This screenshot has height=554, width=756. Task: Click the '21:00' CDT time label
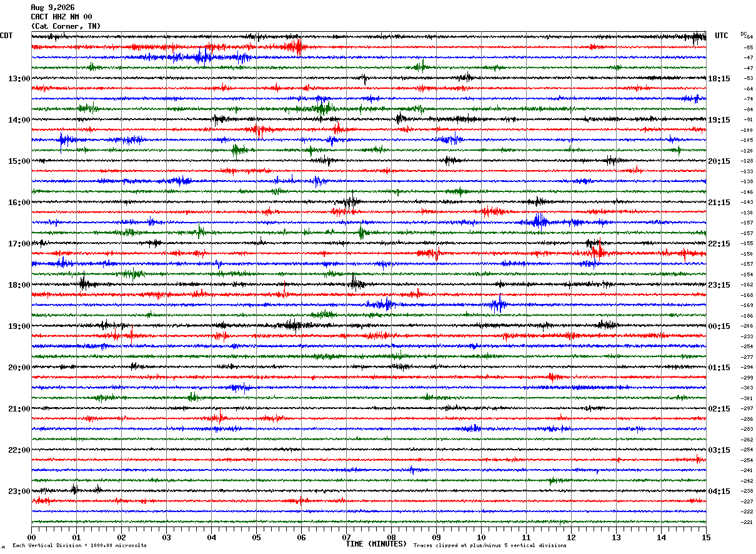pyautogui.click(x=19, y=409)
